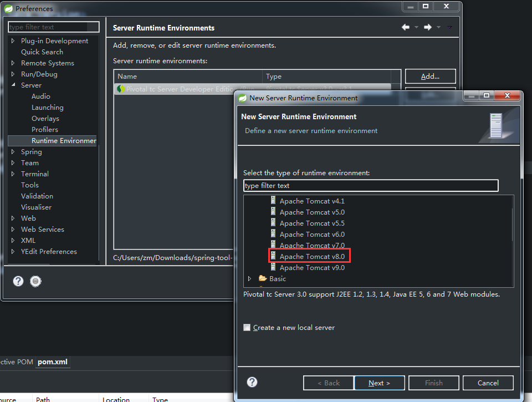Click the Apache Tomcat v4.1 server icon
Viewport: 532px width, 402px height.
273,201
